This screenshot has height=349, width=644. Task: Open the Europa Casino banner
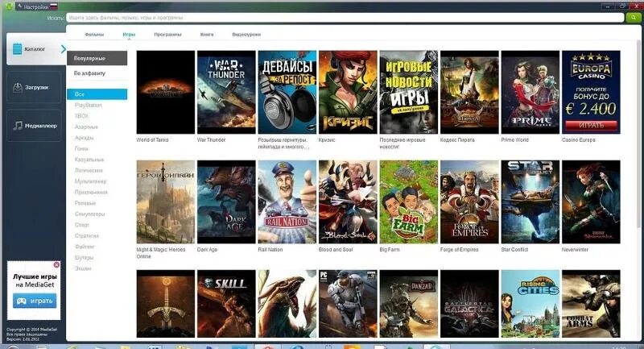point(591,92)
